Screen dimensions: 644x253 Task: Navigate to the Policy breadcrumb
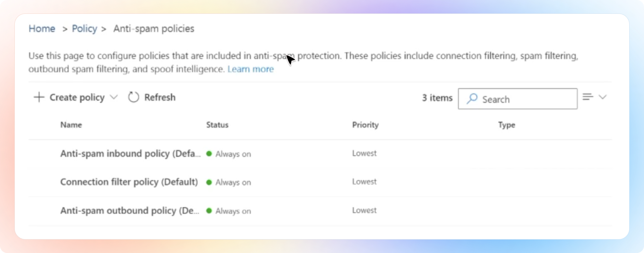point(84,29)
